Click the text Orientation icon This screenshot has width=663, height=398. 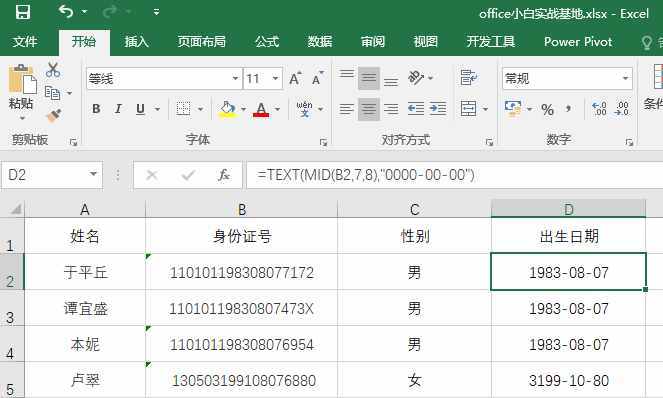coord(416,78)
